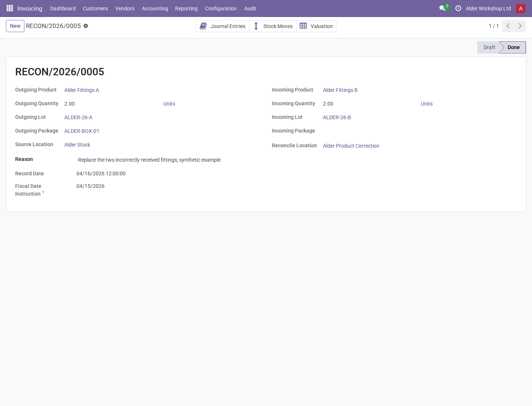Go to previous record arrow
Image resolution: width=532 pixels, height=406 pixels.
tap(508, 26)
